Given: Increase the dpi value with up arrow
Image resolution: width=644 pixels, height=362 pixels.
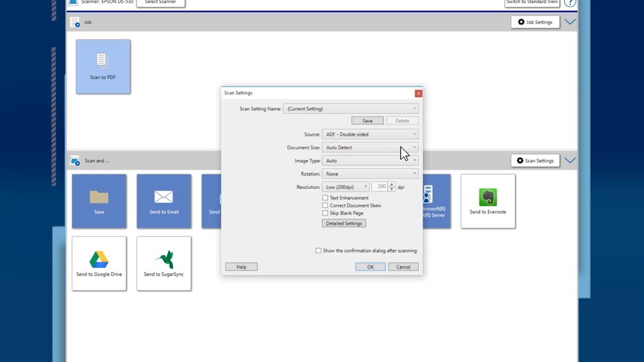Looking at the screenshot, I should click(x=392, y=185).
